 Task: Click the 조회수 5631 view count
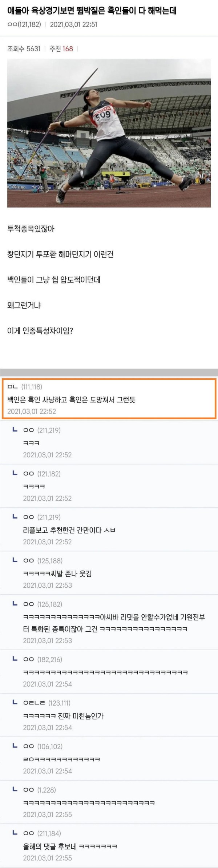coord(24,48)
